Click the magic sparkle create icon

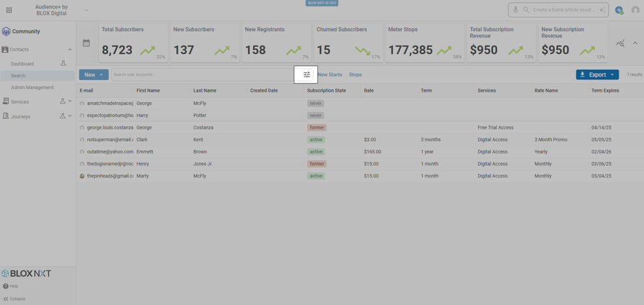point(602,10)
